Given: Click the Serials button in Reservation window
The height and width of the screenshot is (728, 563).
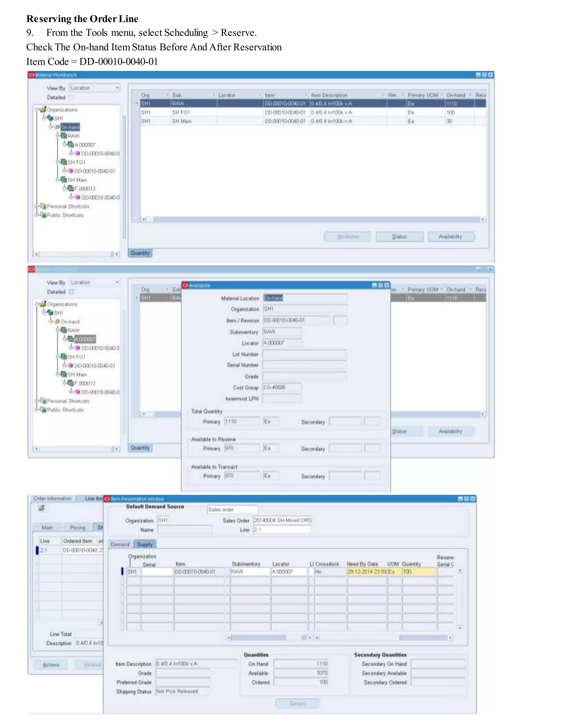Looking at the screenshot, I should [x=297, y=703].
